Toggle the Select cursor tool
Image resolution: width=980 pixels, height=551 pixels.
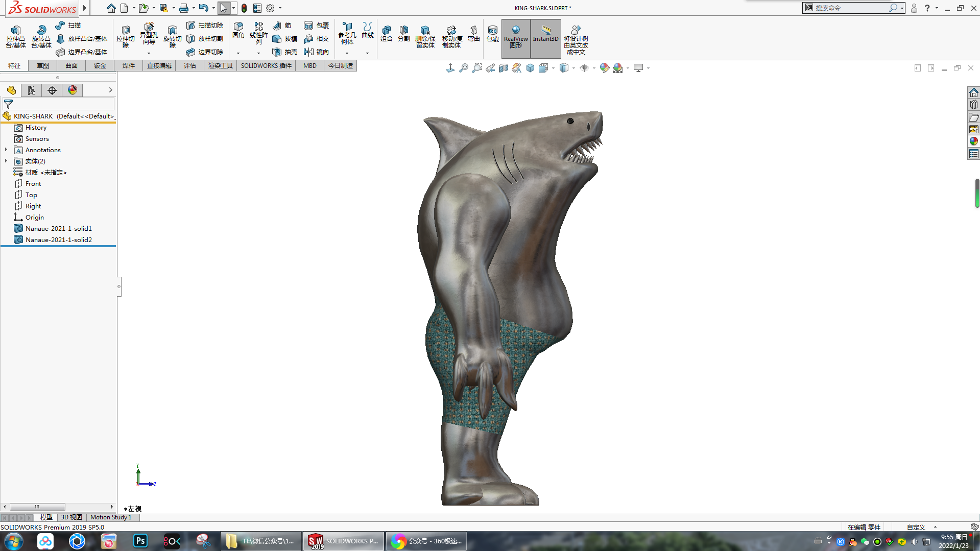pyautogui.click(x=223, y=8)
